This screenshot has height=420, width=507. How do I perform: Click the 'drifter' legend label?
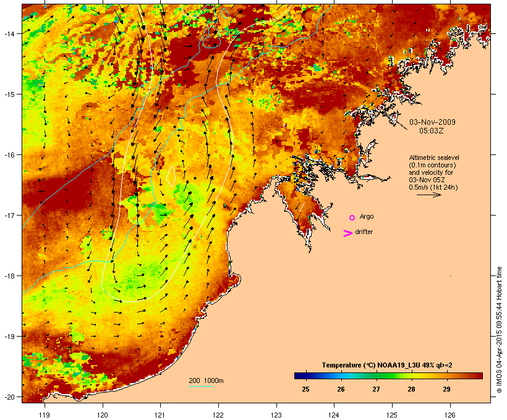point(364,232)
